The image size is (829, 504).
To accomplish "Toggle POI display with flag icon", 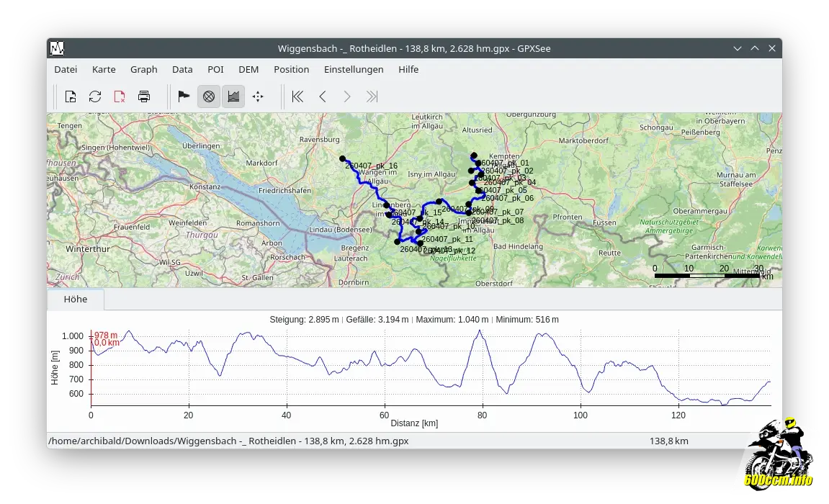I will tap(184, 96).
